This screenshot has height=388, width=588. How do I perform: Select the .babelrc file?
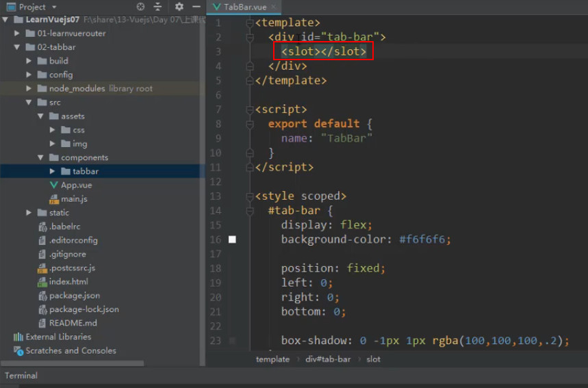[x=64, y=227]
